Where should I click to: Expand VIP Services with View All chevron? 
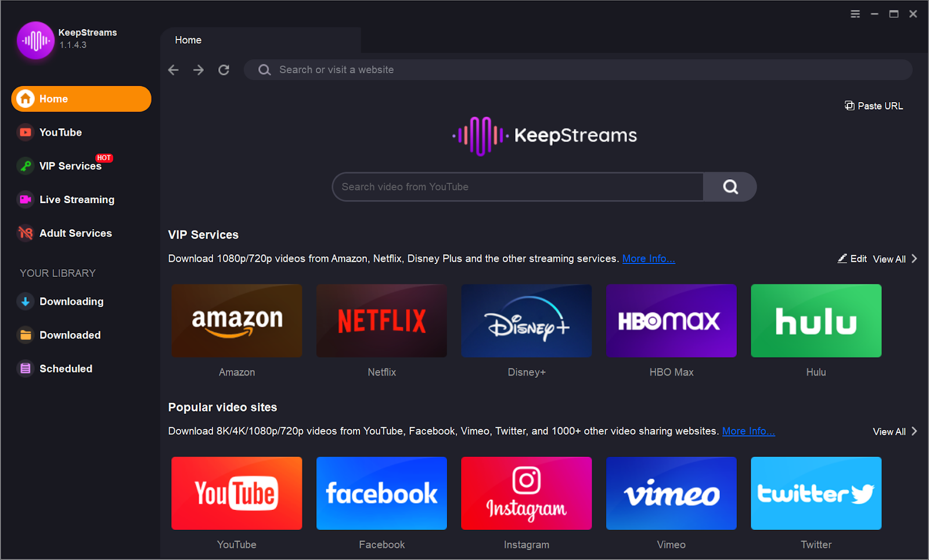(x=914, y=259)
